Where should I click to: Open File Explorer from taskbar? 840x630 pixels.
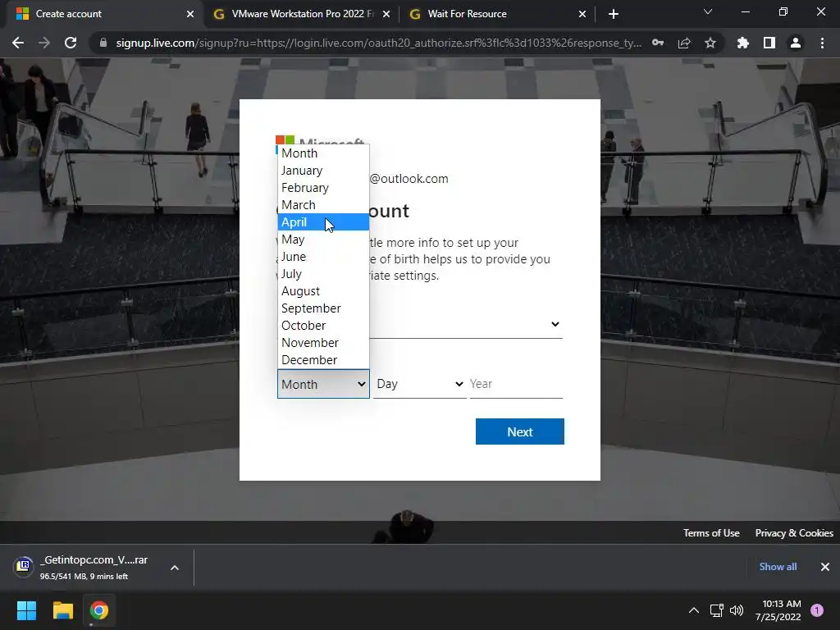[x=62, y=610]
